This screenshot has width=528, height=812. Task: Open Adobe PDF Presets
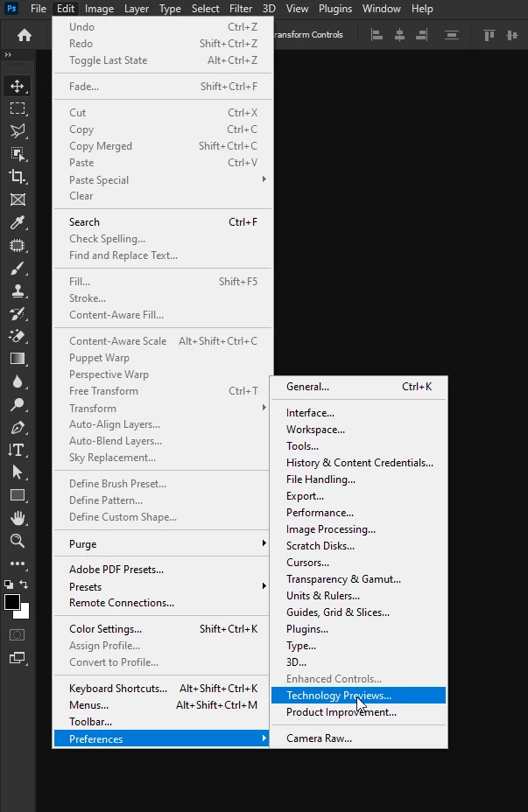(163, 570)
